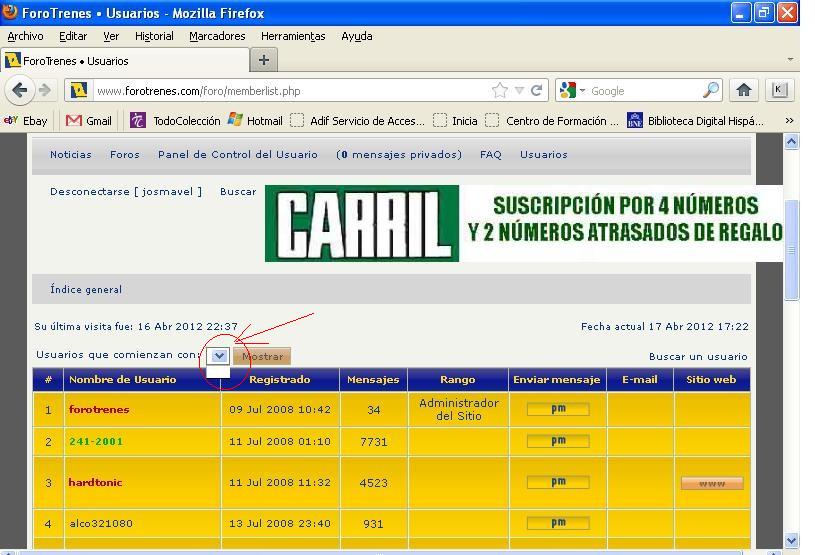Open the Ebay bookmark
The width and height of the screenshot is (815, 555).
click(25, 121)
